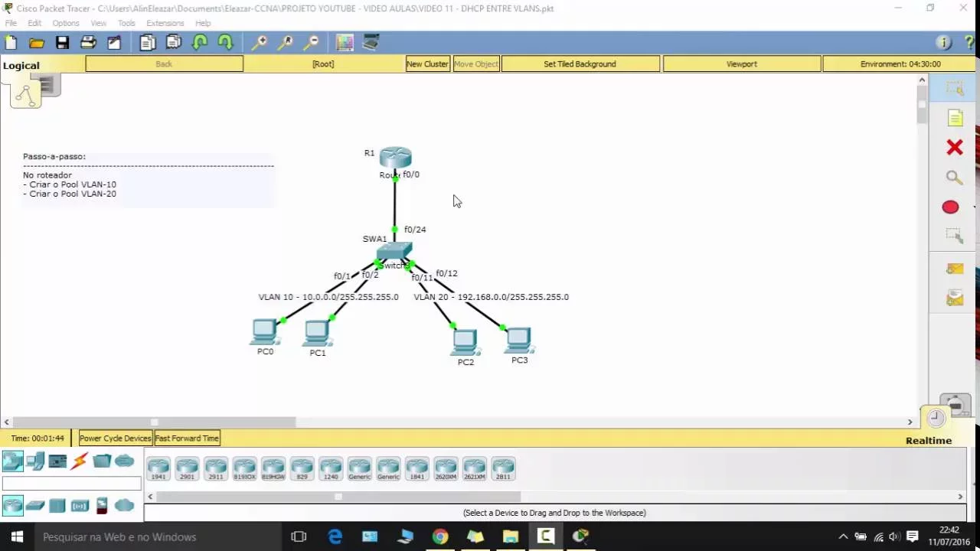Zoom in with the plus magnifier
This screenshot has width=980, height=551.
[260, 43]
